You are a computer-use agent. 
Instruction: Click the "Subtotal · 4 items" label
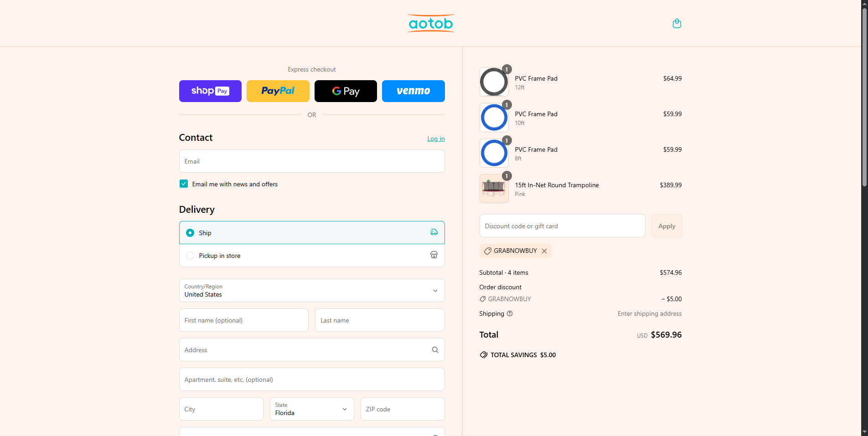pyautogui.click(x=504, y=272)
